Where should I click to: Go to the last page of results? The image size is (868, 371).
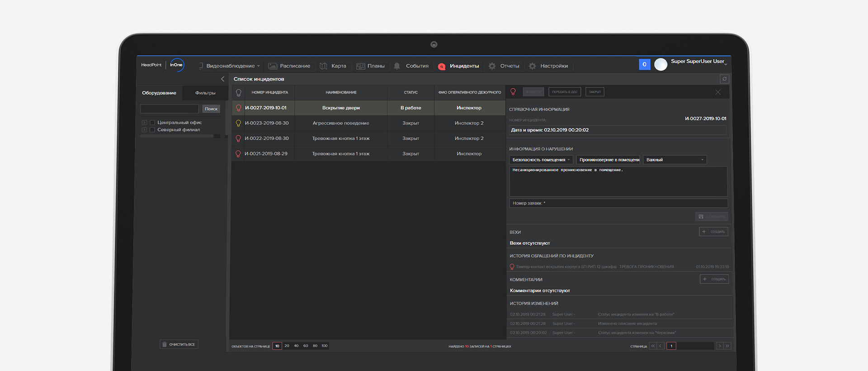[x=727, y=346]
